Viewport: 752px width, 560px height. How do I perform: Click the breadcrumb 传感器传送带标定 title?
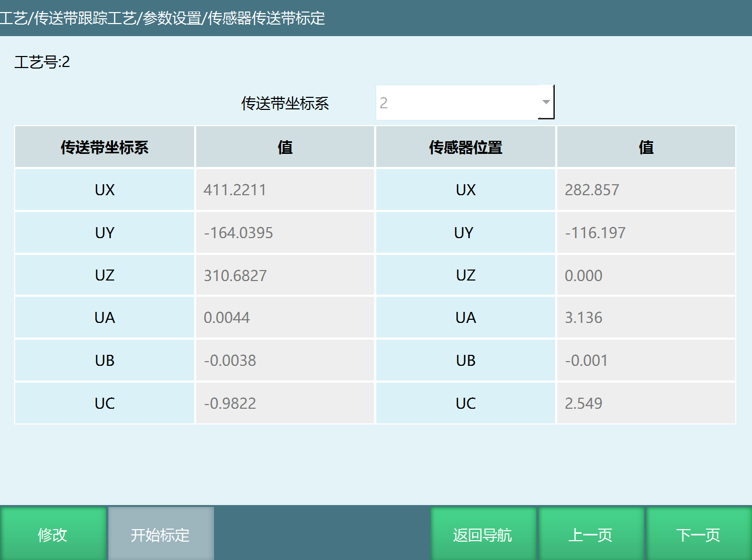pos(267,19)
